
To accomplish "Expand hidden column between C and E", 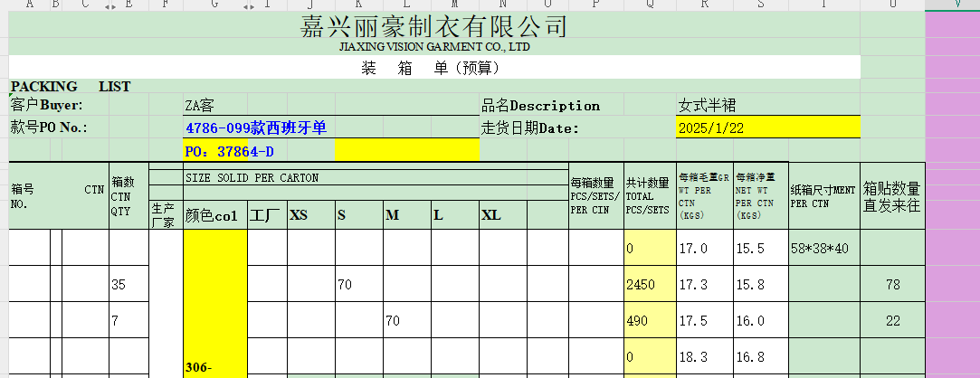I will coord(109,5).
